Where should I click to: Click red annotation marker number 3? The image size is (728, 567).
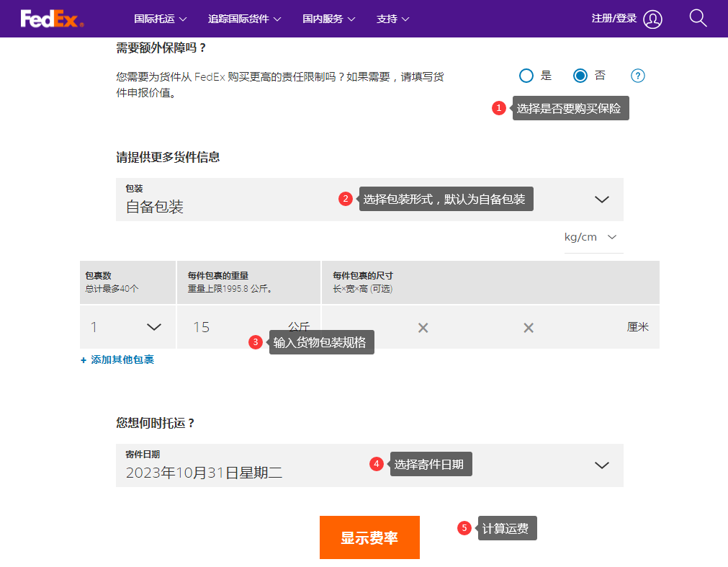[x=255, y=342]
